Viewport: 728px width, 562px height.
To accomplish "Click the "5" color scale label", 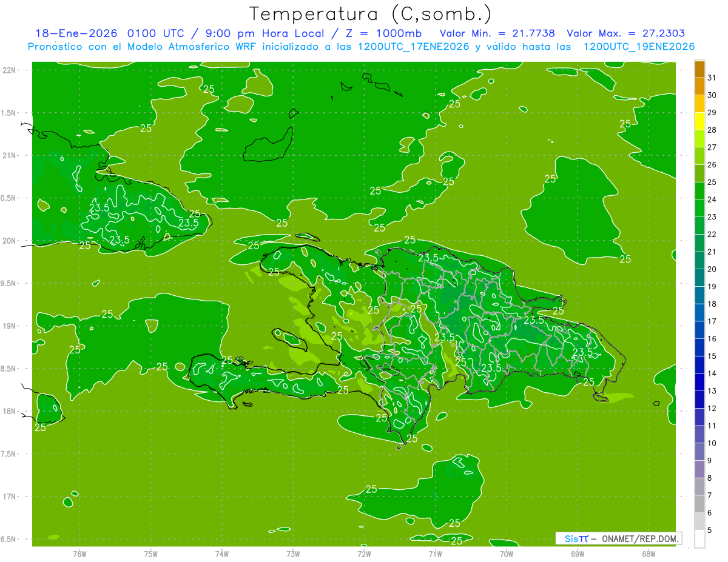I will pos(710,530).
